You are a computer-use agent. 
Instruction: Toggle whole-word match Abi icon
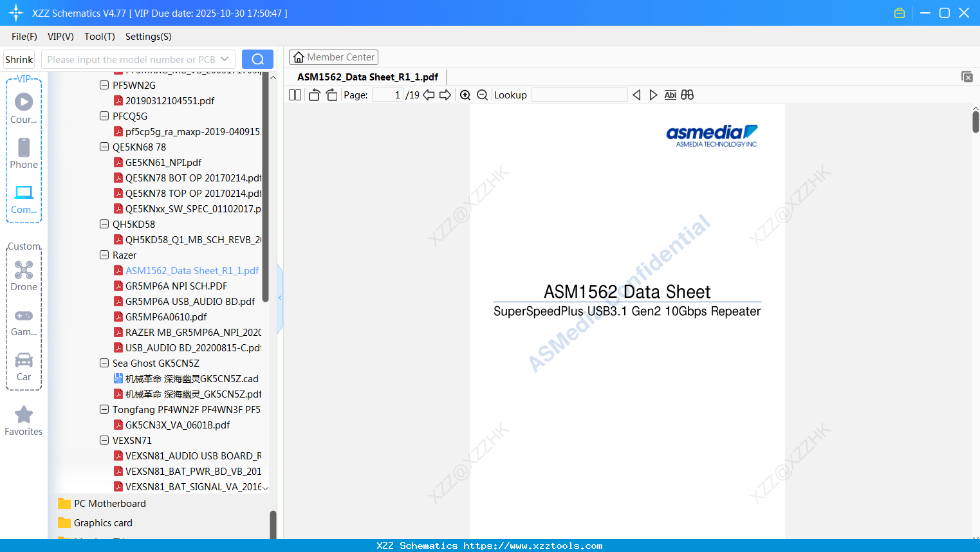point(670,95)
